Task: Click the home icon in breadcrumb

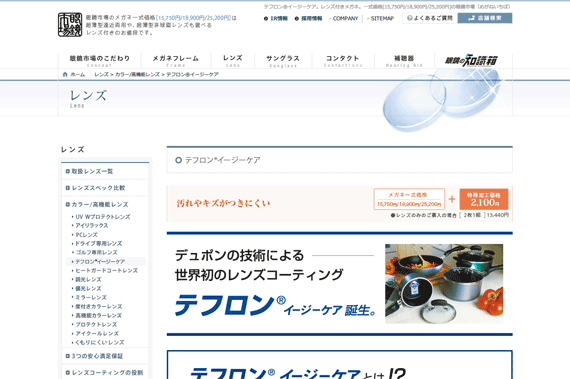Action: [x=65, y=74]
